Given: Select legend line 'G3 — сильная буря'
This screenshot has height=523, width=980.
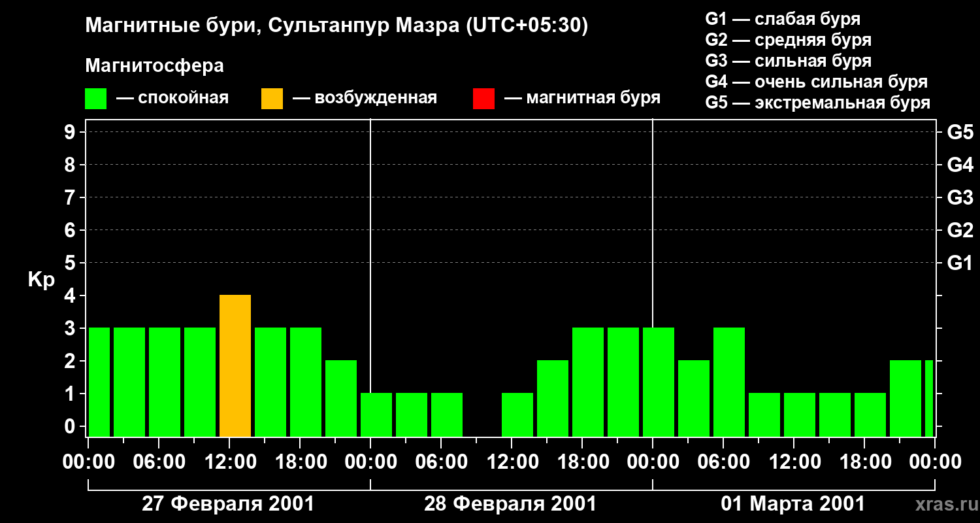Looking at the screenshot, I should coord(789,61).
